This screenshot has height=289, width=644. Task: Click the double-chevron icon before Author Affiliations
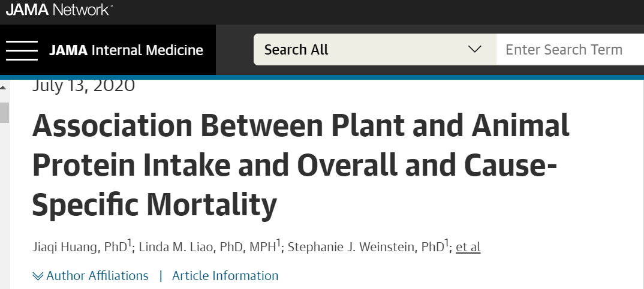coord(38,276)
